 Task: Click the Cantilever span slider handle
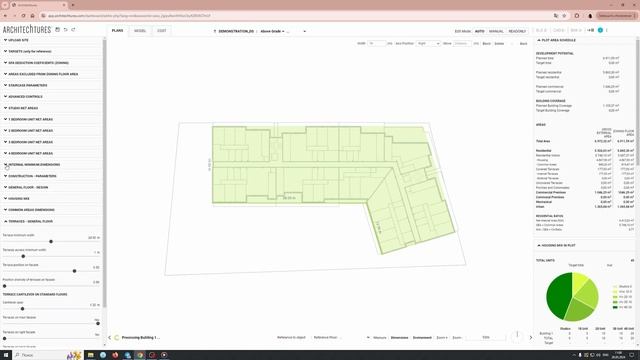click(22, 309)
